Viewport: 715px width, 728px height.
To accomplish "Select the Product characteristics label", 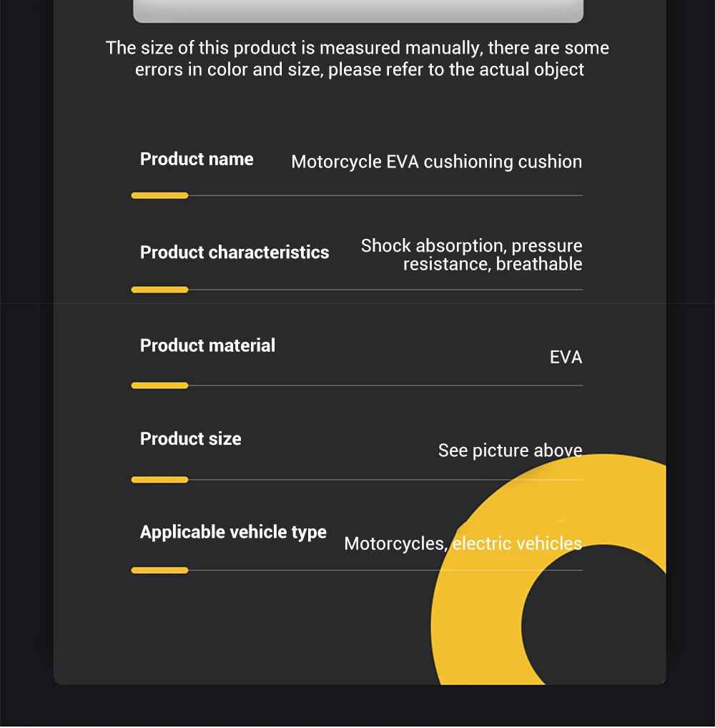I will tap(235, 252).
